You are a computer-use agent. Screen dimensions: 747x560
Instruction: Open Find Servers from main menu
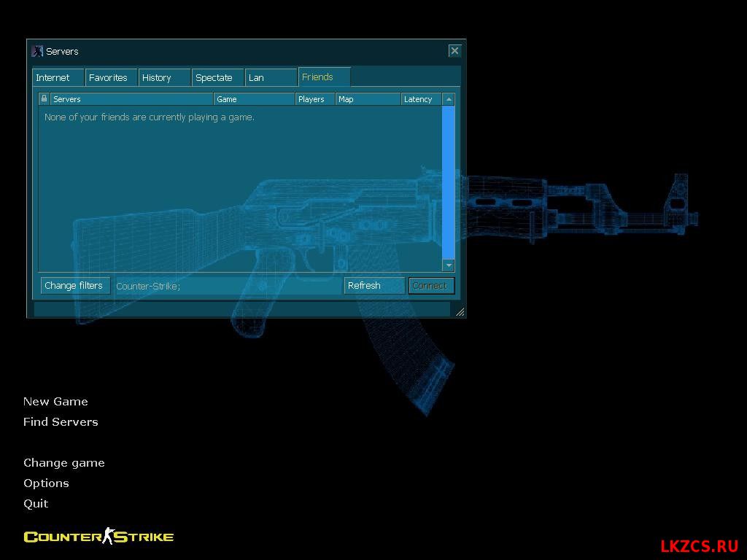tap(61, 422)
